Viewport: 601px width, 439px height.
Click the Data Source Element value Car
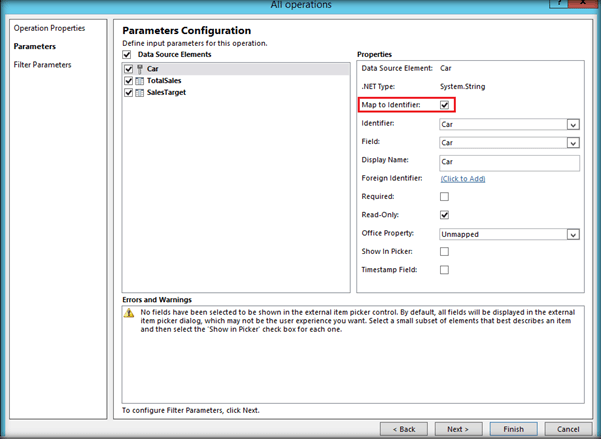pyautogui.click(x=446, y=68)
